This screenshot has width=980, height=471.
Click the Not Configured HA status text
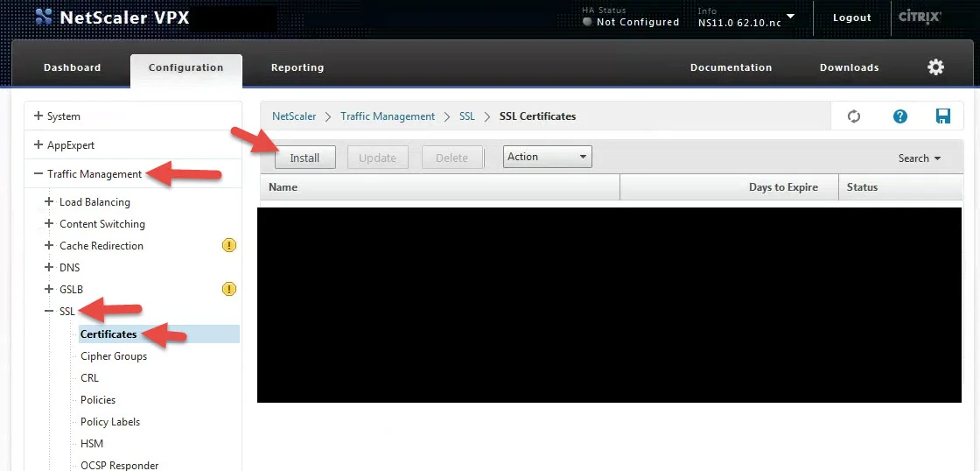(638, 22)
